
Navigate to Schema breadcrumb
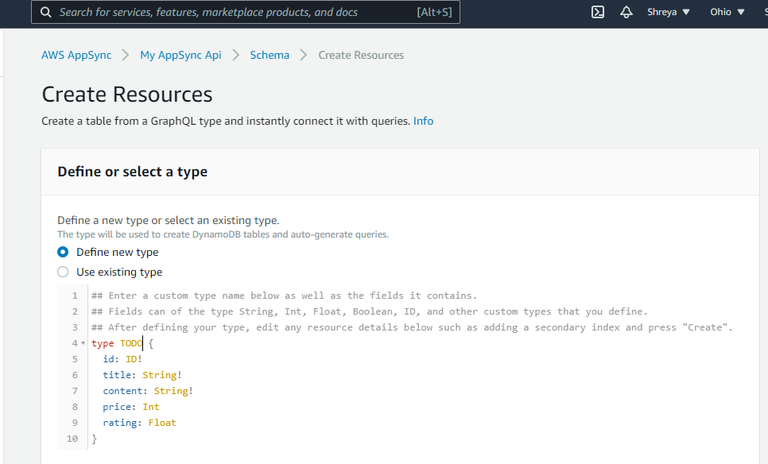[269, 55]
